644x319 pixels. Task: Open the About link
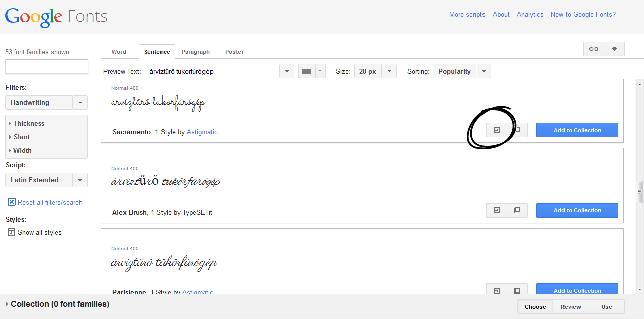(501, 14)
